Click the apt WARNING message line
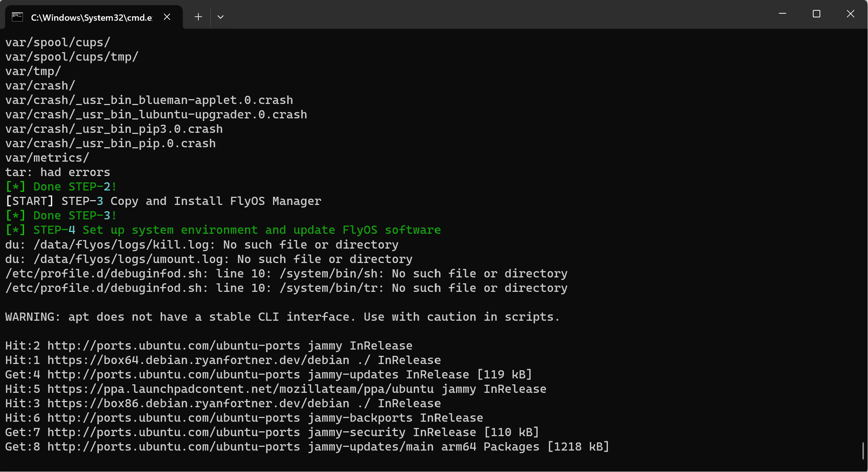 283,317
